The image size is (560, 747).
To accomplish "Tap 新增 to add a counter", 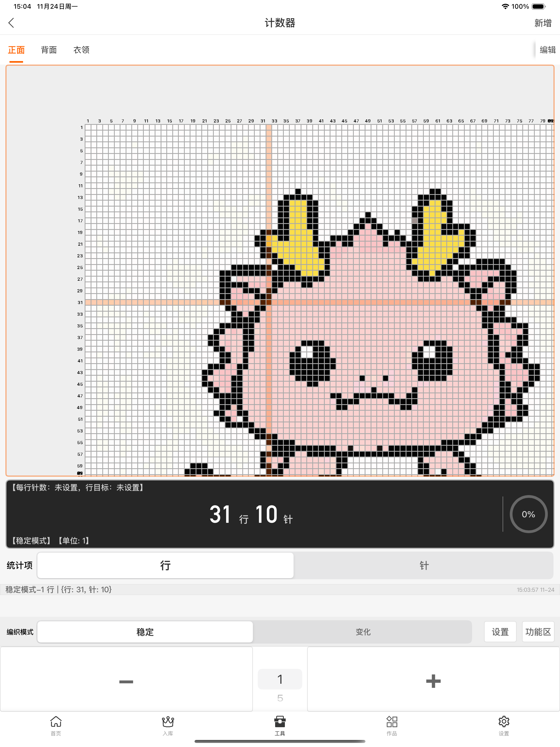I will tap(543, 23).
